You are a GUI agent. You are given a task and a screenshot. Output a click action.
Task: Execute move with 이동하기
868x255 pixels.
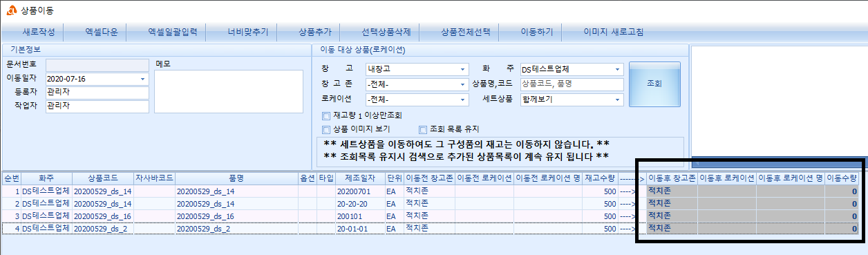(x=536, y=32)
